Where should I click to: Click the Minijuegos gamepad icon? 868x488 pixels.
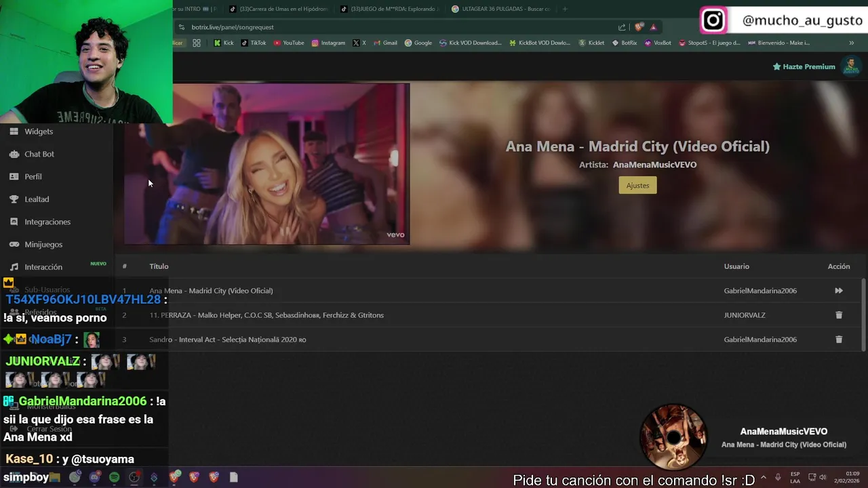click(14, 244)
